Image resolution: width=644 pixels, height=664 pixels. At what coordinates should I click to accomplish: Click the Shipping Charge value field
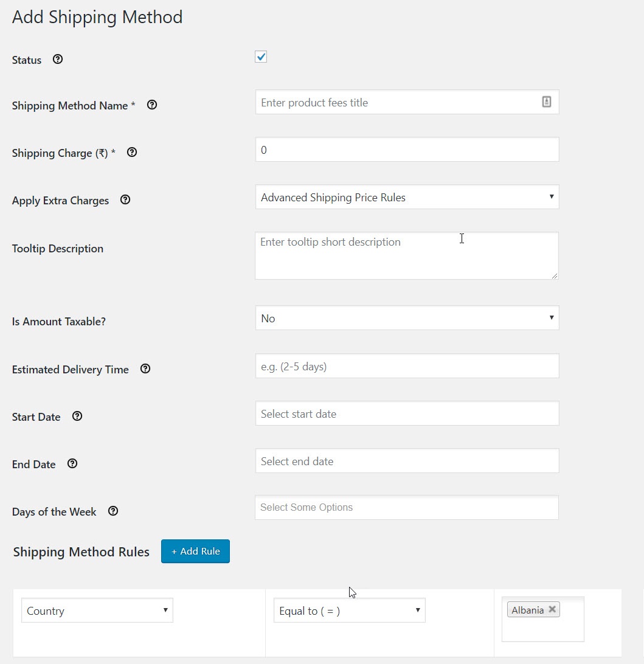(406, 149)
